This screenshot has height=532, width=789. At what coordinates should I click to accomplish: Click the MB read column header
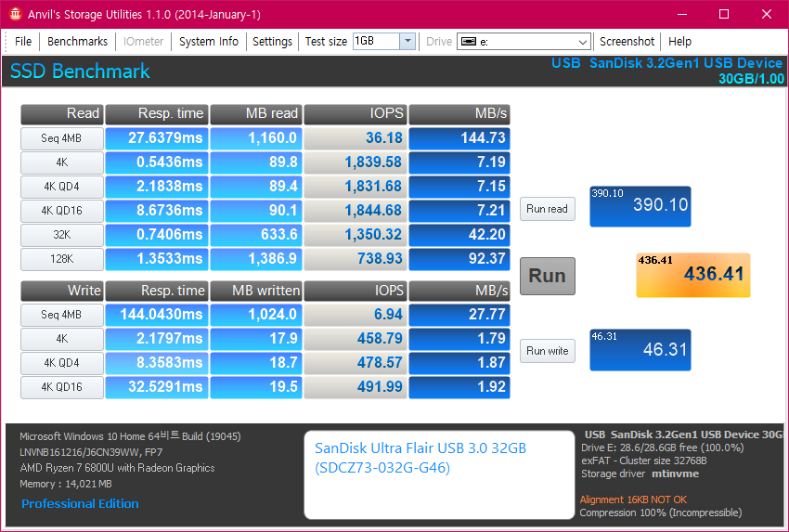[x=255, y=114]
